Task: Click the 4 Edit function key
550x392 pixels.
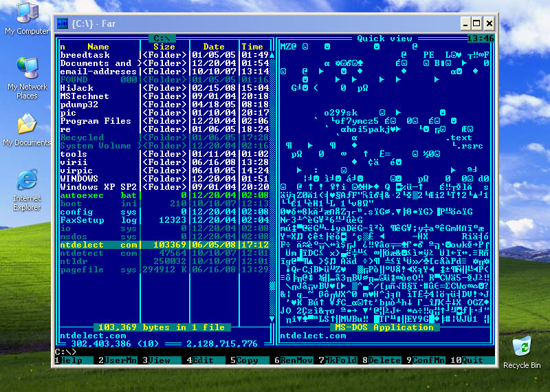Action: 206,360
